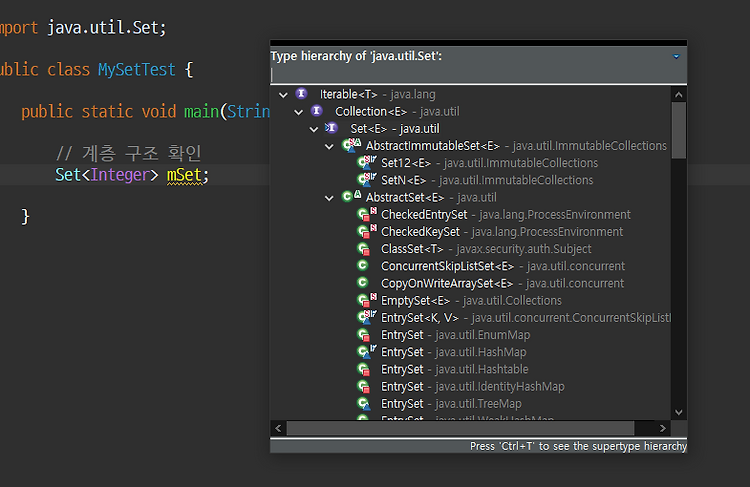Screen dimensions: 750x487
Task: Click the EntrySet<K, V> class icon
Action: click(x=367, y=317)
